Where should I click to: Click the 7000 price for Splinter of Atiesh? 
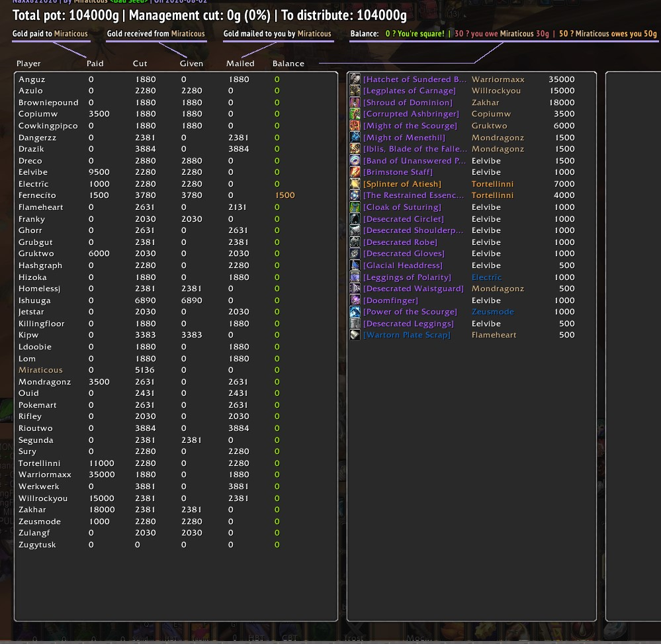pos(564,184)
